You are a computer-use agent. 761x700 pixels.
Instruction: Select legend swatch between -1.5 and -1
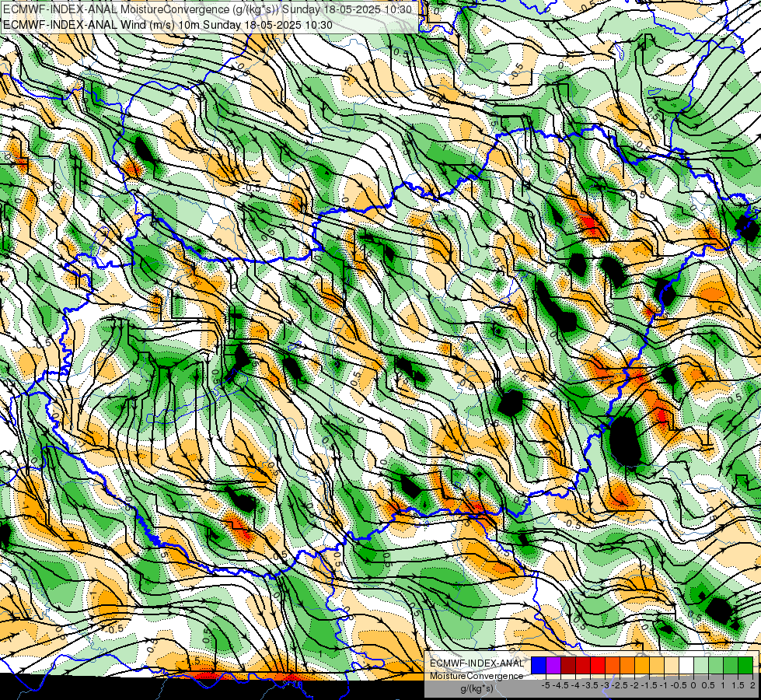click(x=657, y=665)
